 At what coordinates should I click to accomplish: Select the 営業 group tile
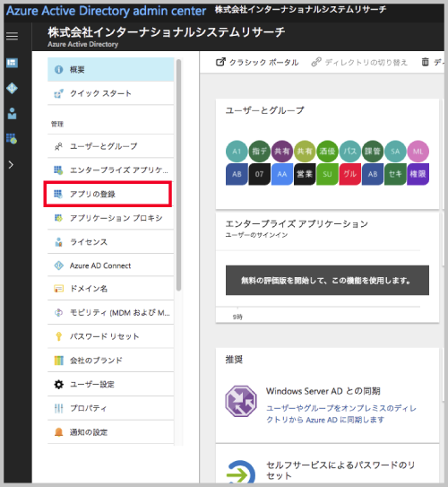click(x=305, y=174)
